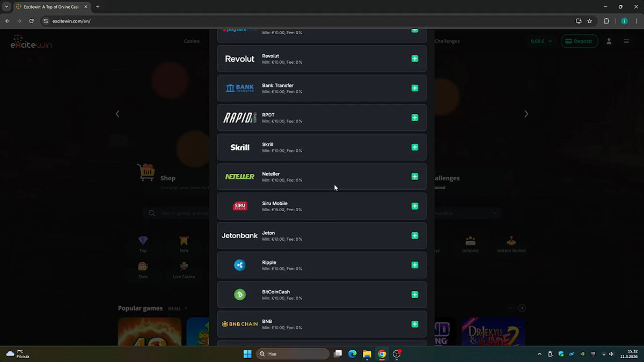This screenshot has height=362, width=644.
Task: Click the green plus beside Neteller
Action: tap(414, 176)
